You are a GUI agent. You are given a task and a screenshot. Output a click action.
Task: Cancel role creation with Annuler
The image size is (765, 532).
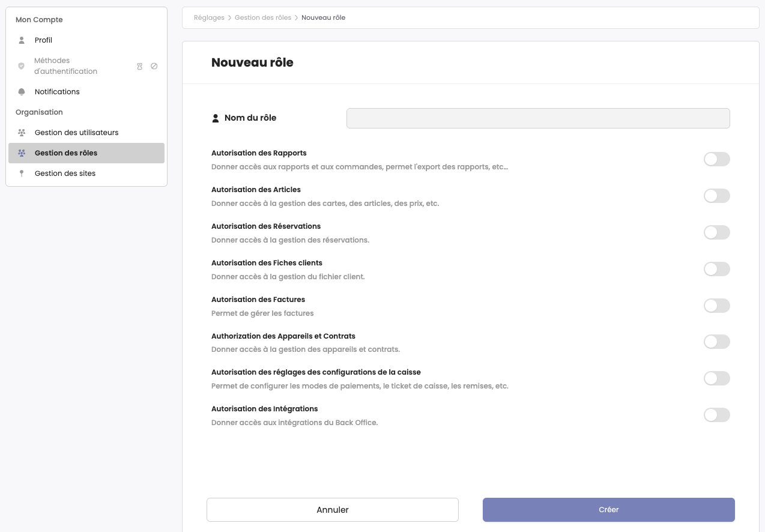(332, 509)
